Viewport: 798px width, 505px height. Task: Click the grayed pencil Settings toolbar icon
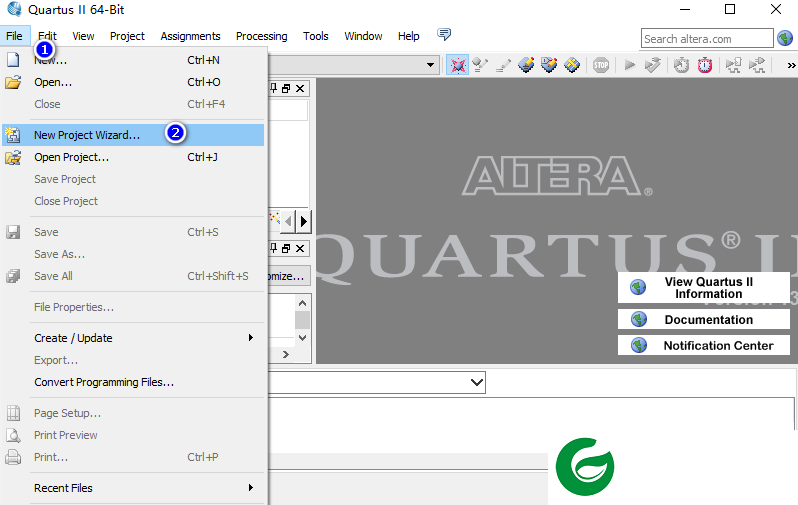tap(503, 65)
